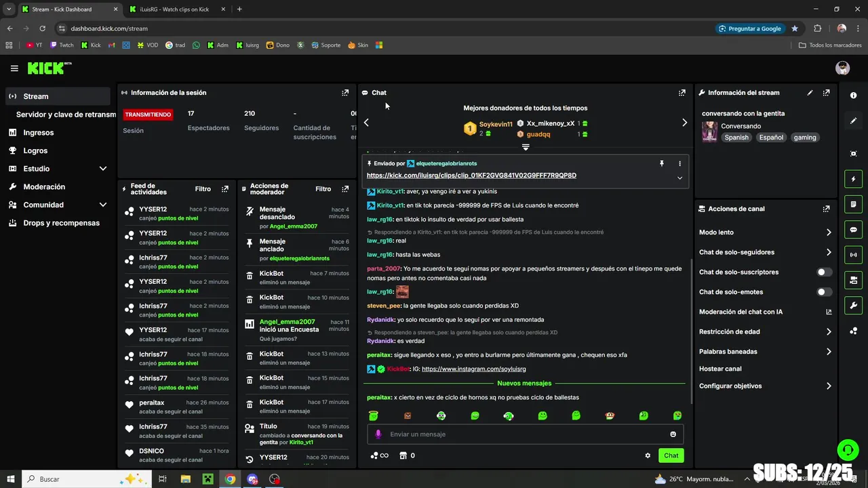Click the green Chat send button
868x488 pixels.
671,455
